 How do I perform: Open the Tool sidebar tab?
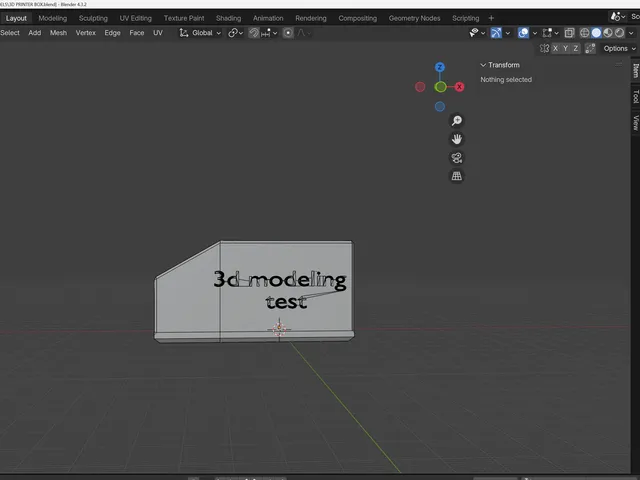(636, 96)
